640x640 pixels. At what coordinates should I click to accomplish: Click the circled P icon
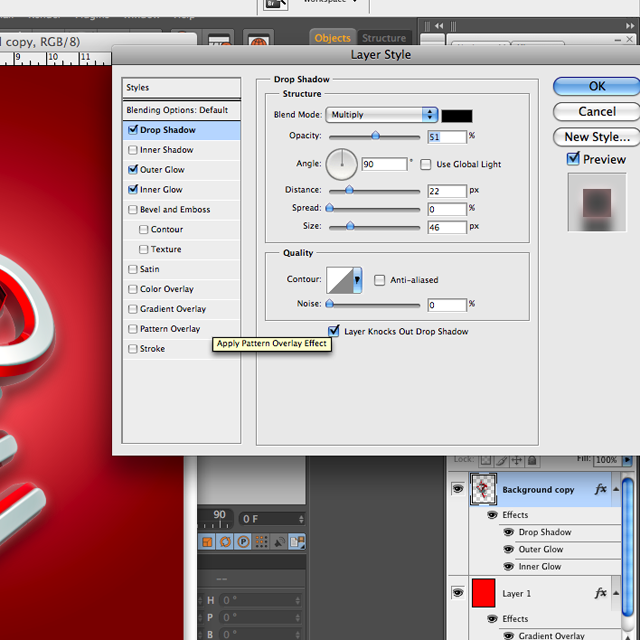point(243,542)
